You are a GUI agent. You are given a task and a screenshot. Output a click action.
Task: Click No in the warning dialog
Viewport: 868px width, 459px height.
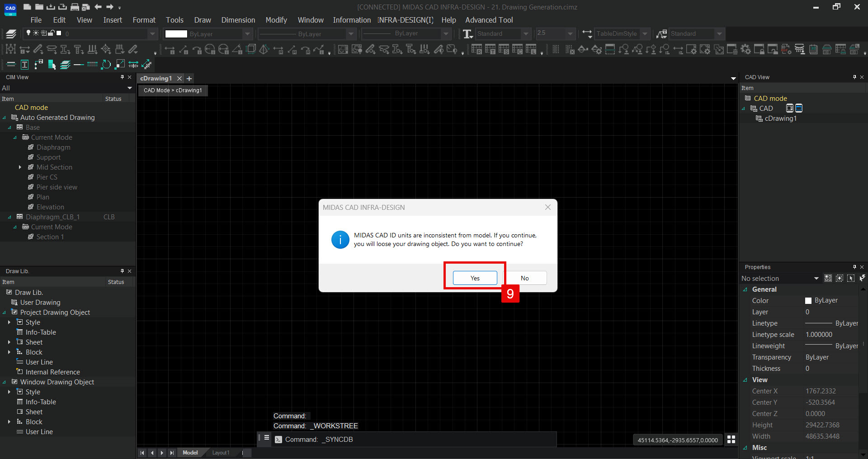tap(524, 278)
